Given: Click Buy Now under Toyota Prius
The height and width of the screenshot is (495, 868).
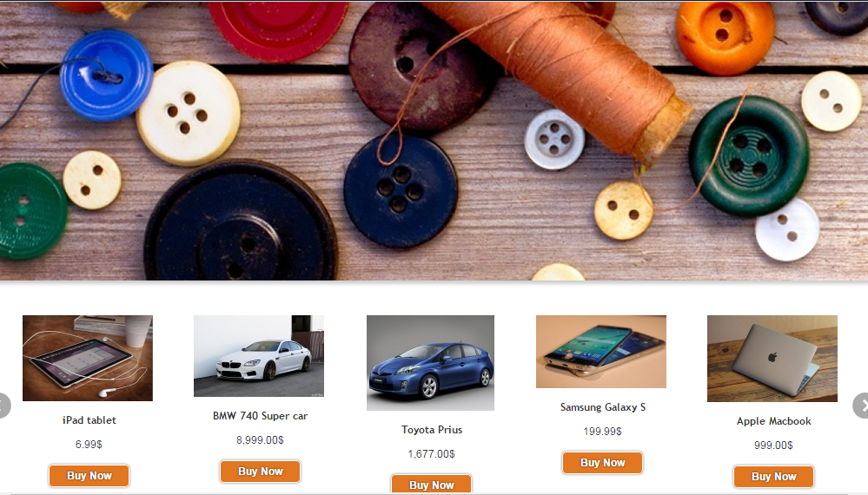Looking at the screenshot, I should pyautogui.click(x=431, y=484).
